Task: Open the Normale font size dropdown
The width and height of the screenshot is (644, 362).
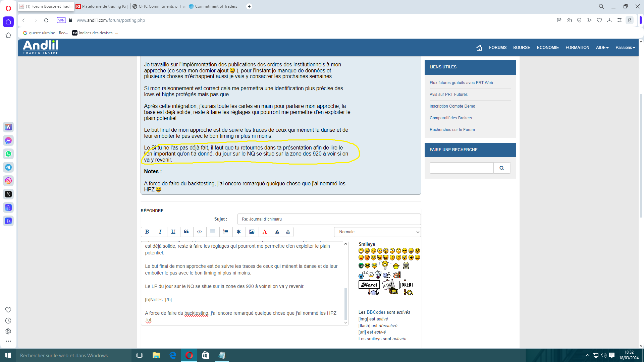Action: click(377, 232)
